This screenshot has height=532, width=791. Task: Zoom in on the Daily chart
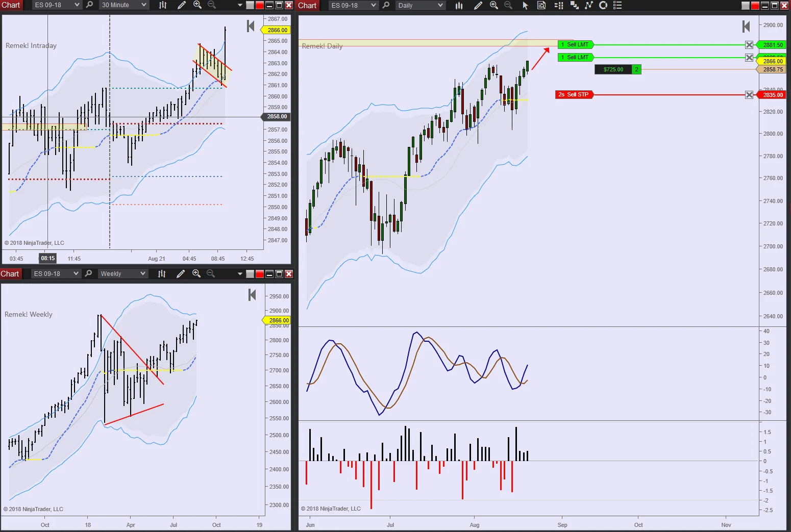493,5
